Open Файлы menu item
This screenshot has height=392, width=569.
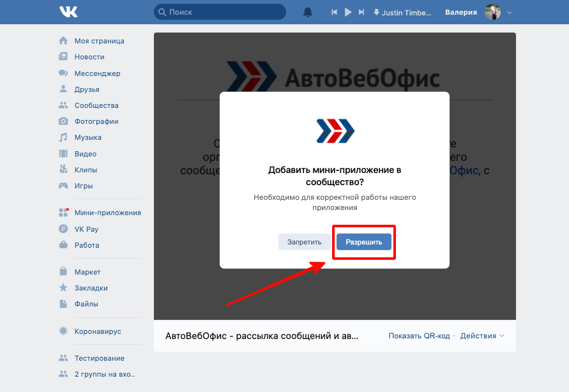(86, 304)
